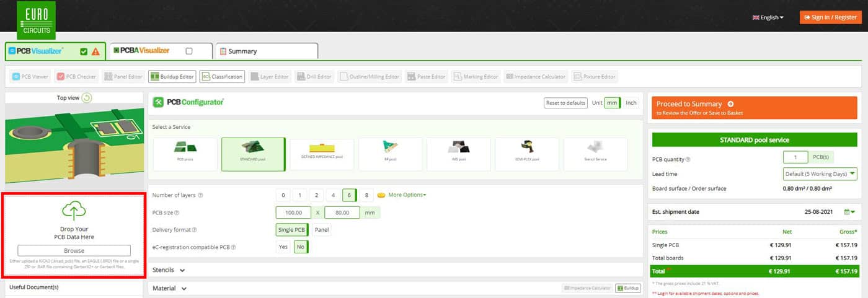Switch to the PCB Visualizer tab
Viewport: 868px width, 298px height.
(x=55, y=51)
